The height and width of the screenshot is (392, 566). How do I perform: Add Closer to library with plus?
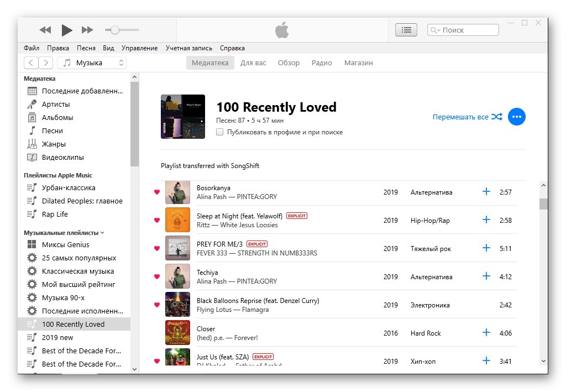[x=486, y=332]
